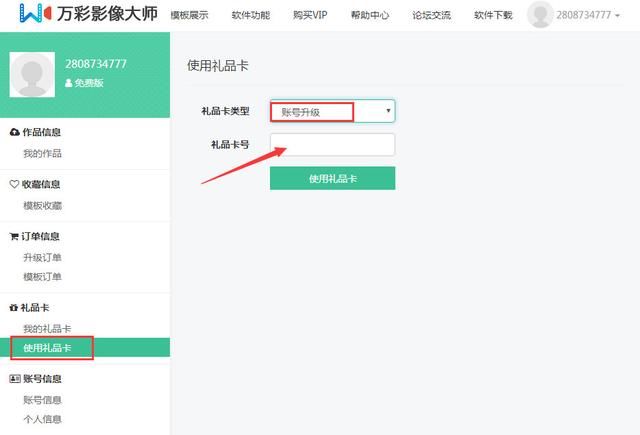Click the user icon beside 免费版
Image resolution: width=640 pixels, height=435 pixels.
69,83
